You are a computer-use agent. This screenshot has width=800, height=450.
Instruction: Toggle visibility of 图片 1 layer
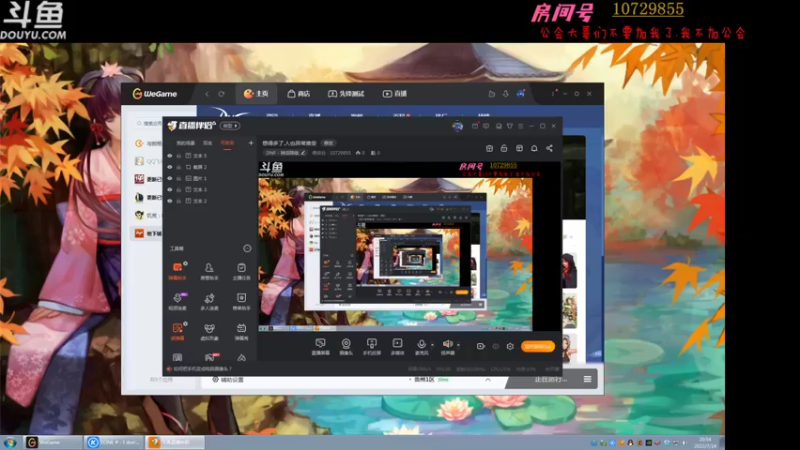point(170,178)
